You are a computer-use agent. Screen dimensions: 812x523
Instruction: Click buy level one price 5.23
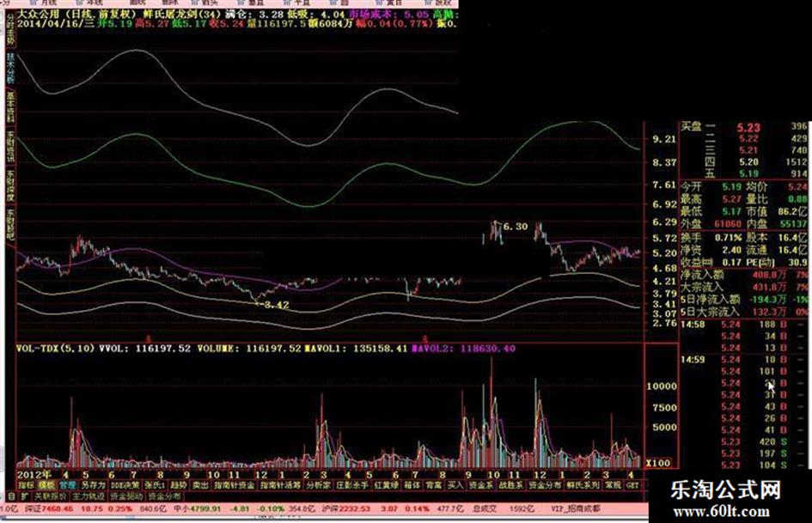[748, 127]
